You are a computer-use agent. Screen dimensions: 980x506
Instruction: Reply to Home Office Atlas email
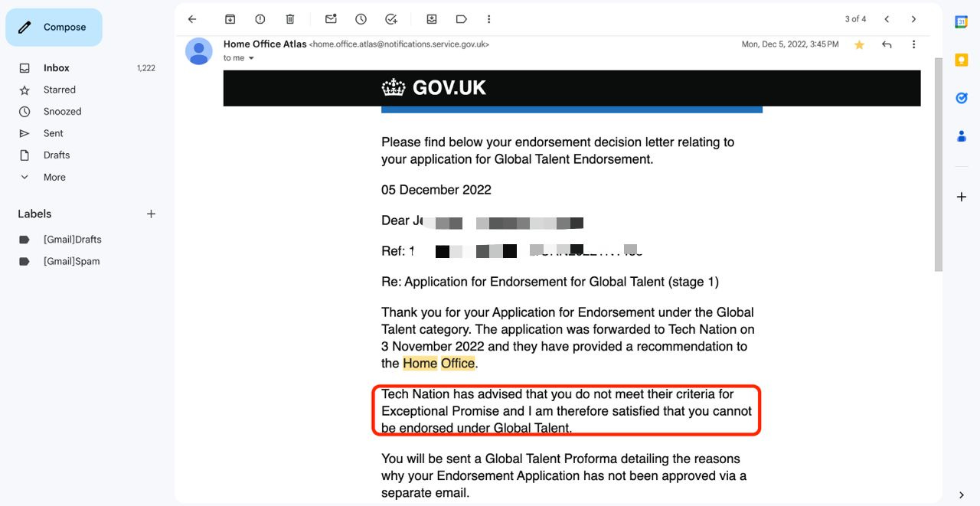pos(887,44)
